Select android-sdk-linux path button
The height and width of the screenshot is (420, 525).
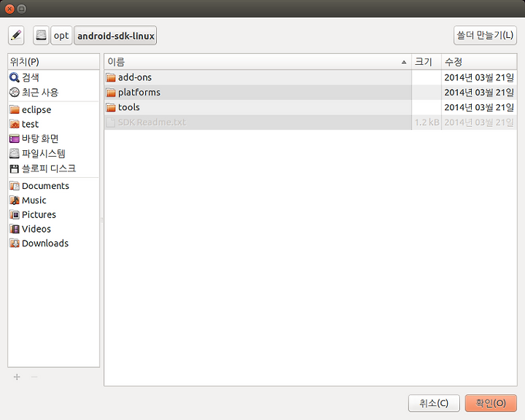tap(115, 35)
